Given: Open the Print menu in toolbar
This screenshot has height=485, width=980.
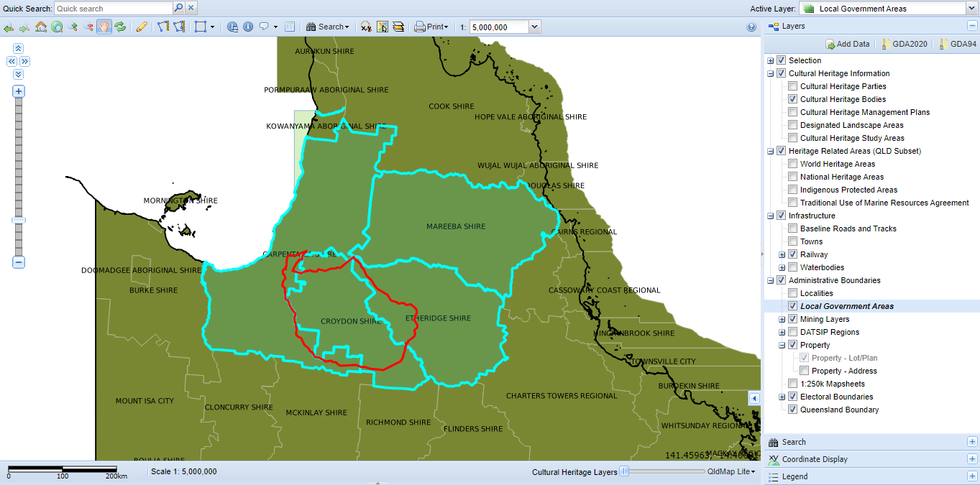Looking at the screenshot, I should tap(431, 27).
